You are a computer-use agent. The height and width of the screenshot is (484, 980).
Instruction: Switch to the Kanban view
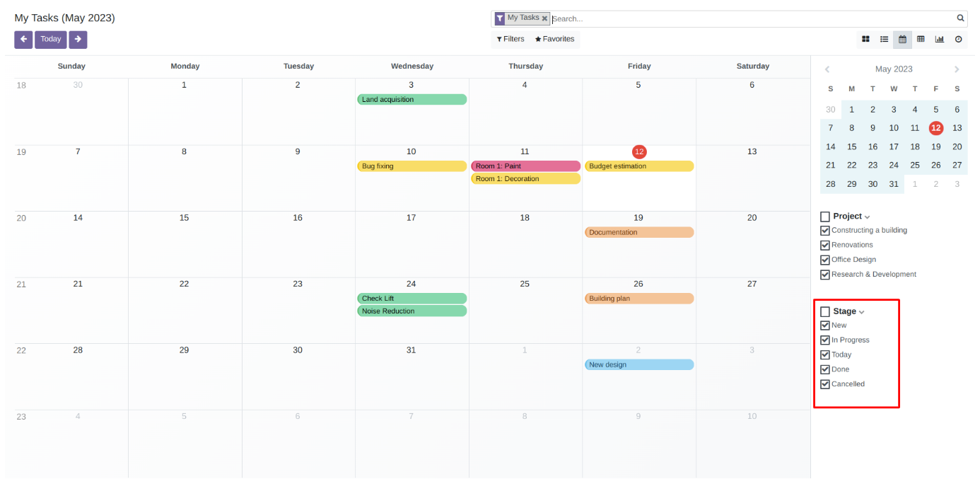click(865, 40)
